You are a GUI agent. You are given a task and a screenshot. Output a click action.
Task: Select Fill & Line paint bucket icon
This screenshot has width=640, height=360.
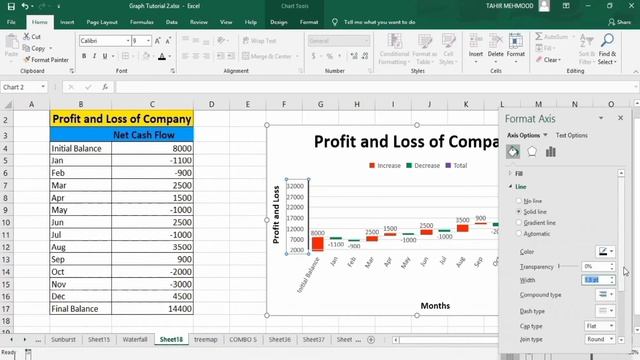click(x=513, y=152)
